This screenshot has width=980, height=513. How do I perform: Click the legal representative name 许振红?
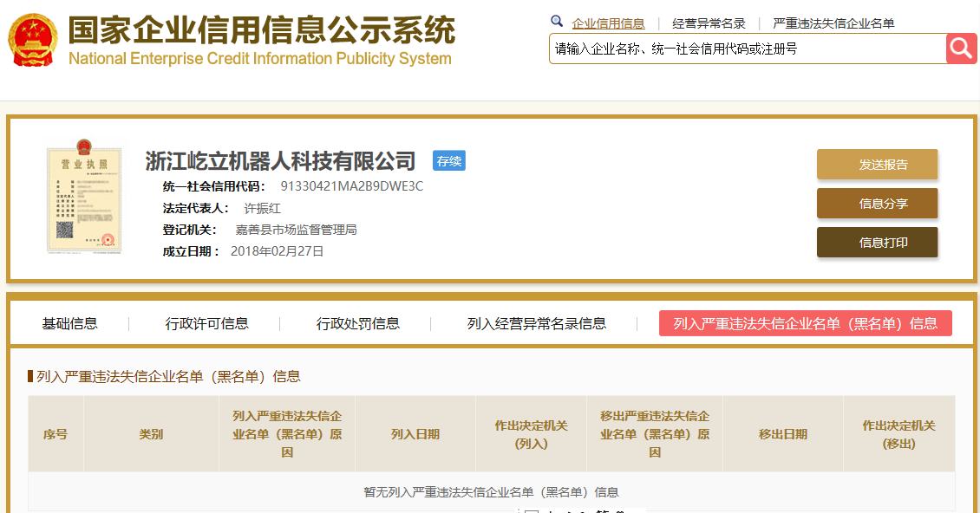pyautogui.click(x=262, y=209)
